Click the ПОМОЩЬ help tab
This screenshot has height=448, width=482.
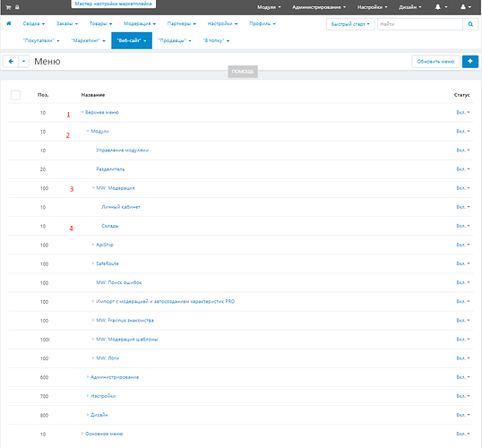click(x=243, y=72)
